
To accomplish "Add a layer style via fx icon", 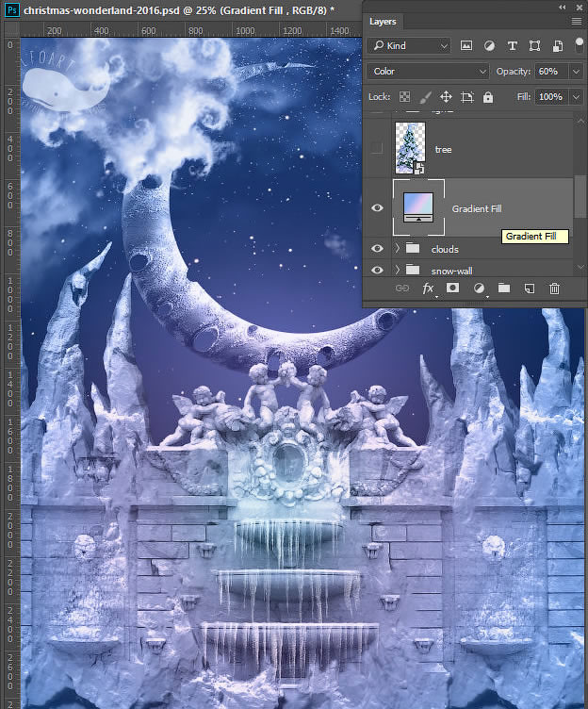I will tap(427, 289).
